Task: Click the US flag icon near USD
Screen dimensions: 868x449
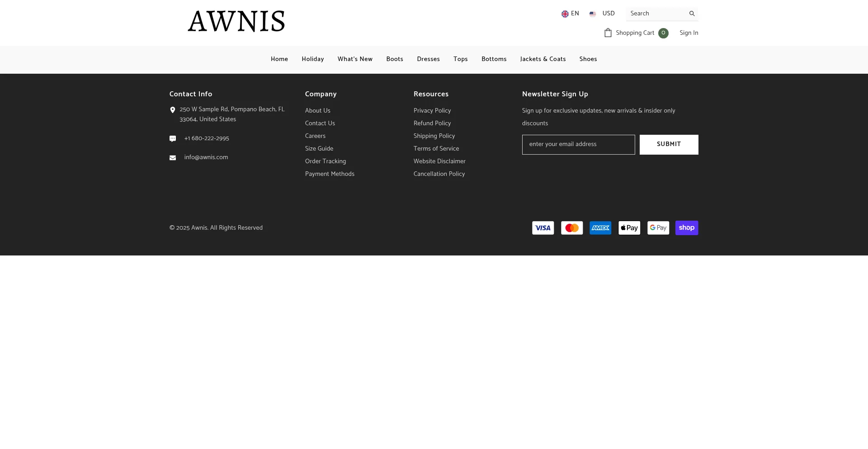Action: [x=592, y=14]
